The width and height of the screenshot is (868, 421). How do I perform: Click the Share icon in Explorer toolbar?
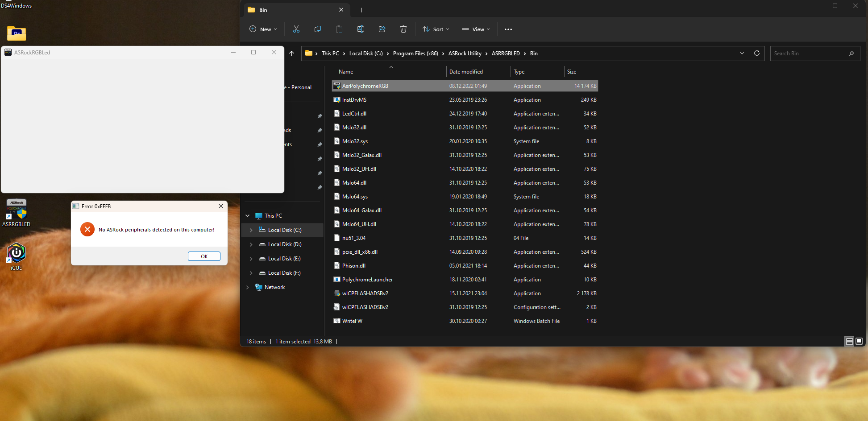pos(382,29)
